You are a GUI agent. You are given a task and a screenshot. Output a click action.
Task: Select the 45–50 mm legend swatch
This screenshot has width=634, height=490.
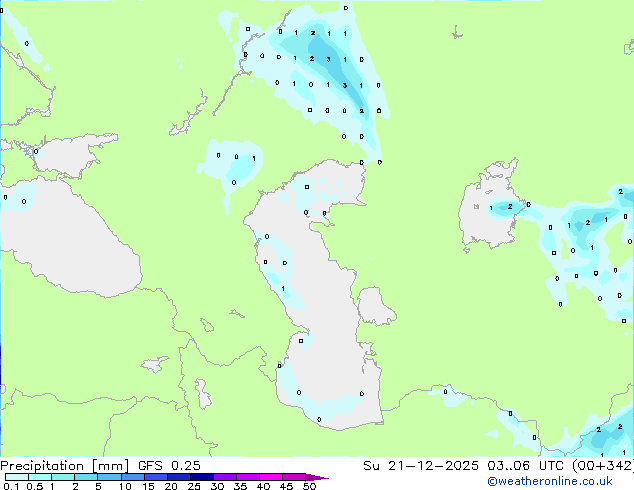[294, 477]
